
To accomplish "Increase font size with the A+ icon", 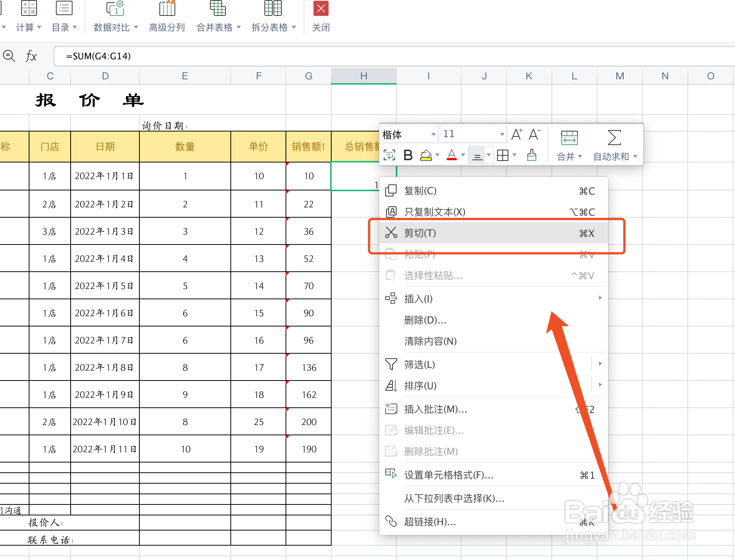I will tap(517, 134).
